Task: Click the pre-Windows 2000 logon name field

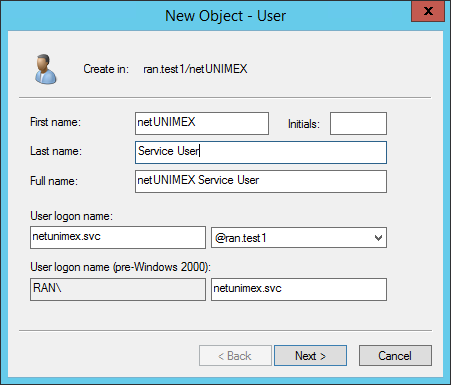Action: tap(299, 289)
